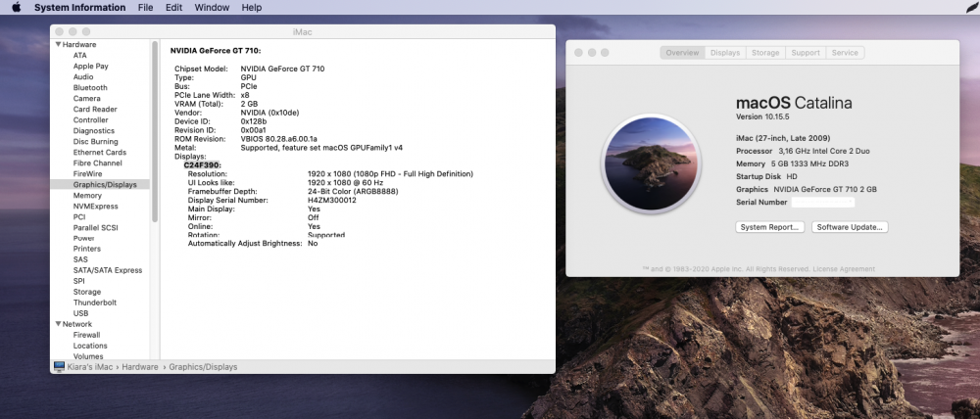Collapse the Network section
This screenshot has width=980, height=419.
click(x=58, y=324)
